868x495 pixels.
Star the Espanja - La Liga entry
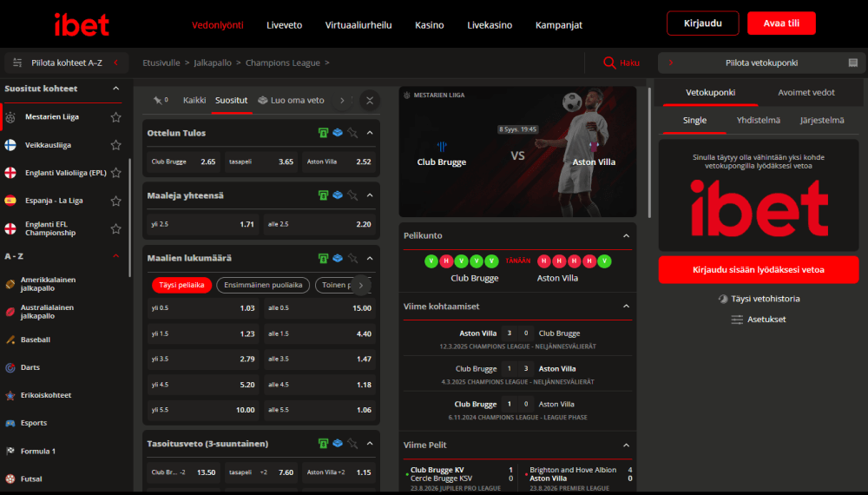(x=115, y=201)
